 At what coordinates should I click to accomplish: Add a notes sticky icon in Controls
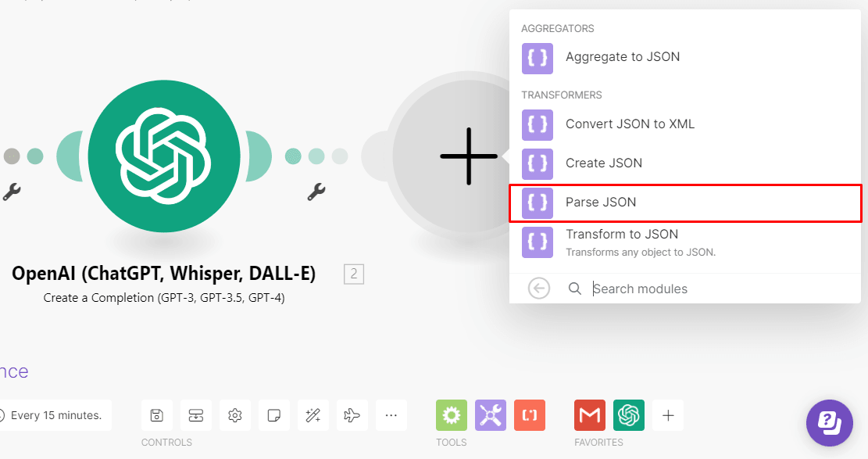click(274, 415)
